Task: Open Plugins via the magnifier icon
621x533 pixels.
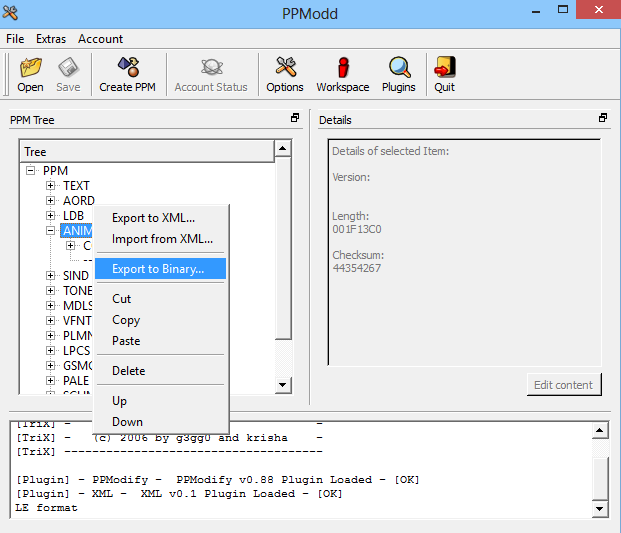Action: pyautogui.click(x=399, y=67)
